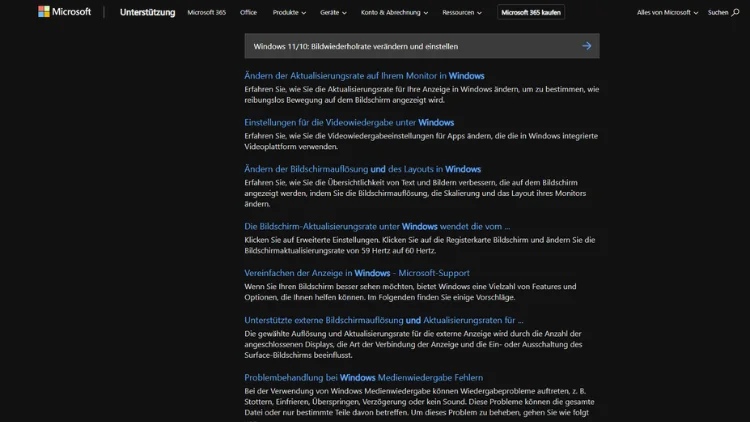Open 'Problembehandlung bei Windows Medienwiedergabe Fehlern' link
The width and height of the screenshot is (750, 422).
point(364,378)
